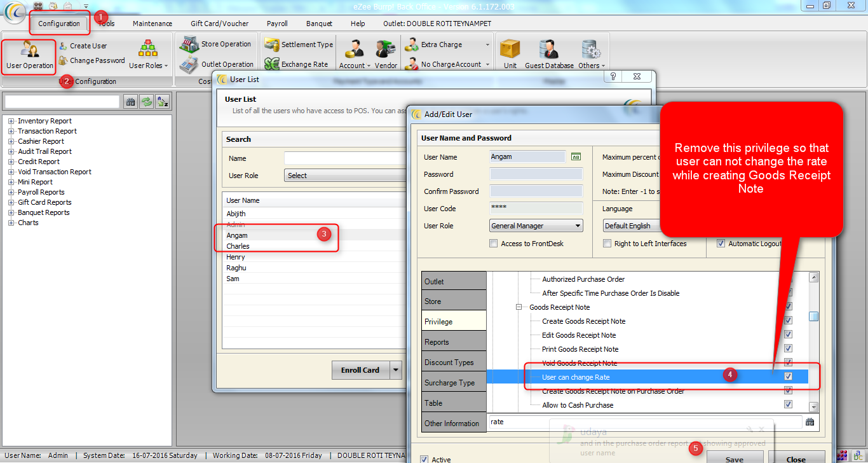The image size is (868, 463).
Task: Switch to the Outlet side tab
Action: tap(454, 281)
